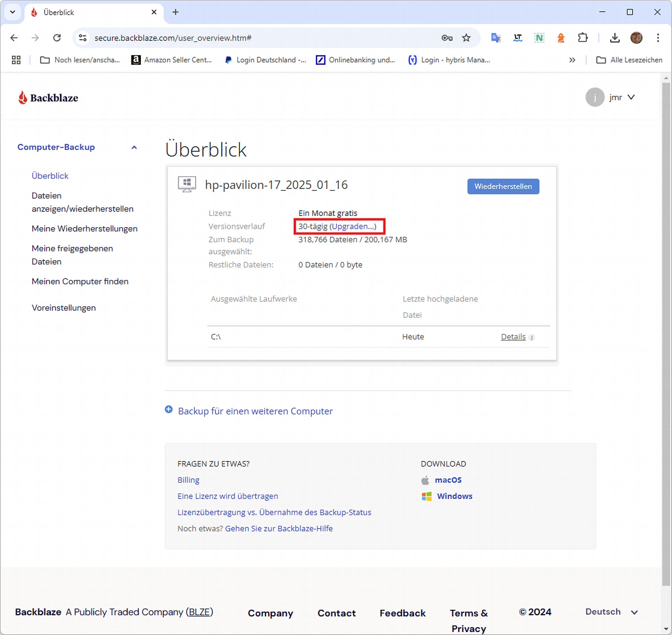Screen dimensions: 672x635
Task: Open the Details link for drive C:\
Action: point(513,336)
